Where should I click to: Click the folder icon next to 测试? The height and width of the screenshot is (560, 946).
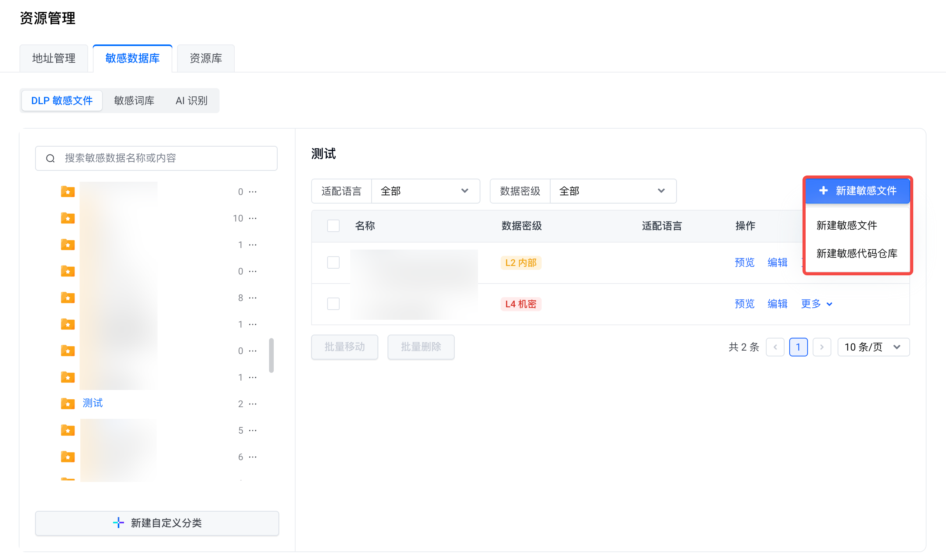(68, 404)
